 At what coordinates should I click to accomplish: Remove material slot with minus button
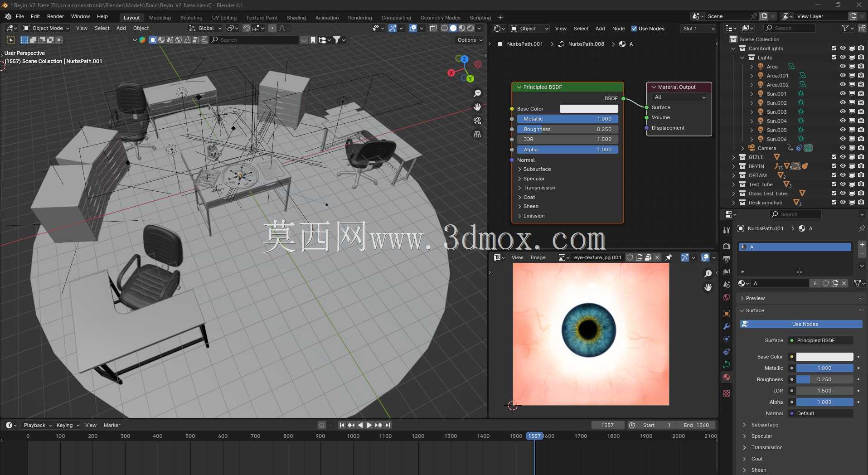point(862,253)
